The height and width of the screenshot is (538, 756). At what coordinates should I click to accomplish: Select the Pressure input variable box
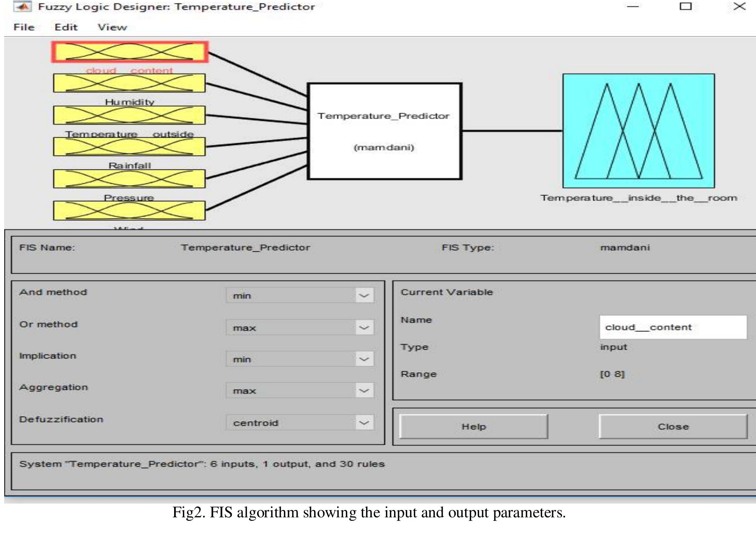click(x=129, y=179)
